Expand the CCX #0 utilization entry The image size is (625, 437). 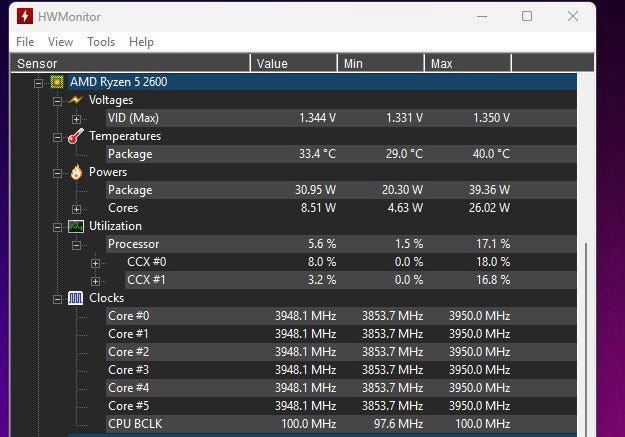(95, 263)
